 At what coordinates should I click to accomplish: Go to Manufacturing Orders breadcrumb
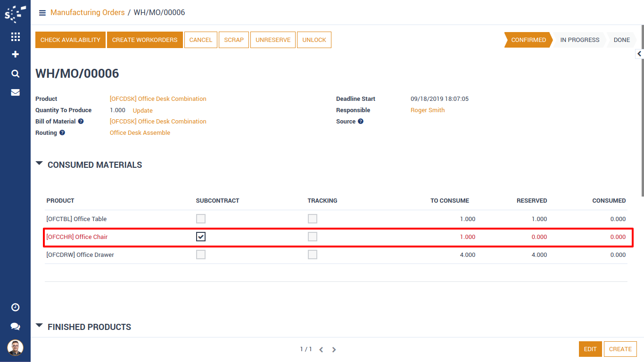click(87, 13)
